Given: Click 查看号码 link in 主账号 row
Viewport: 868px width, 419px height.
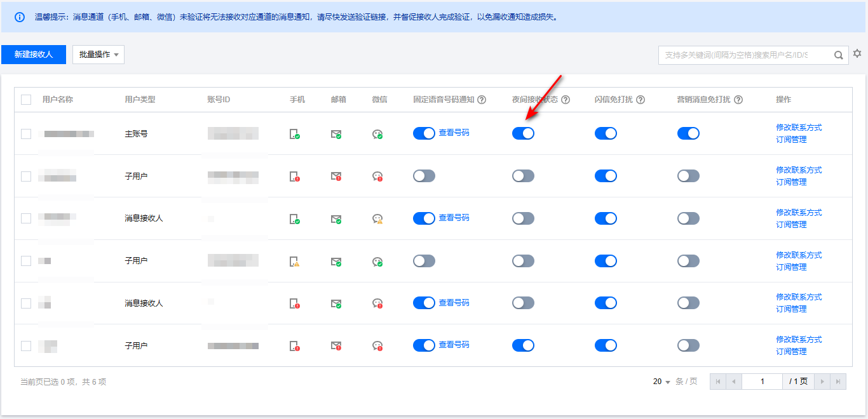Looking at the screenshot, I should tap(454, 133).
